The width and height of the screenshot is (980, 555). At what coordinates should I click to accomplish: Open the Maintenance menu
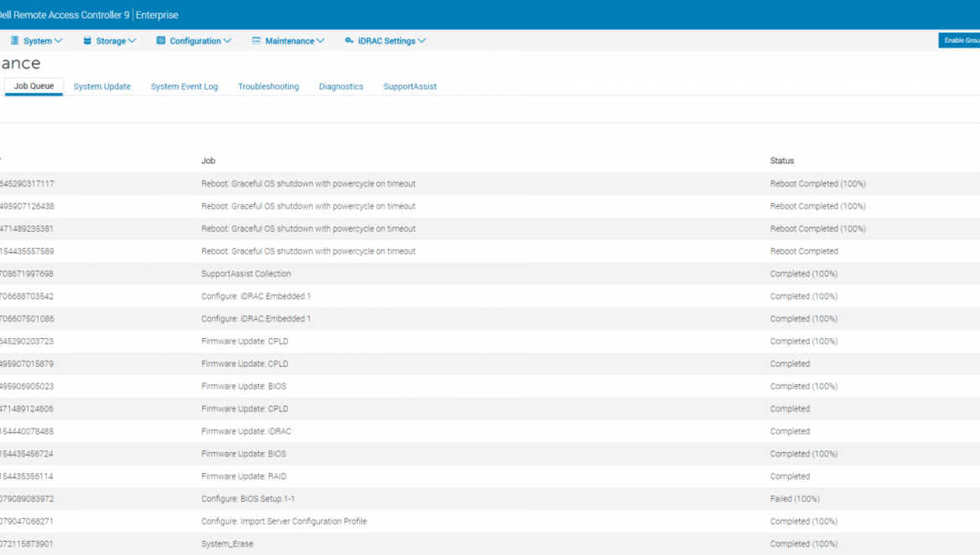(289, 40)
